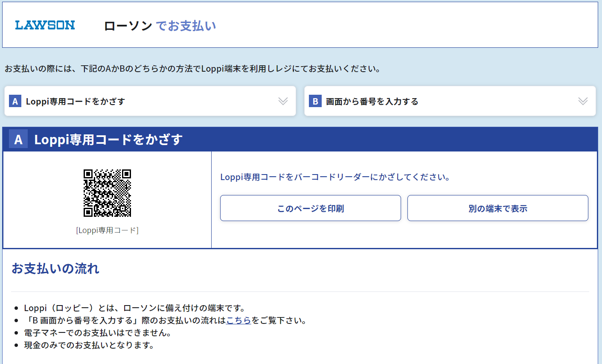Expand the chevron on 画面から番号を入力する tab
This screenshot has height=364, width=602.
pyautogui.click(x=583, y=101)
